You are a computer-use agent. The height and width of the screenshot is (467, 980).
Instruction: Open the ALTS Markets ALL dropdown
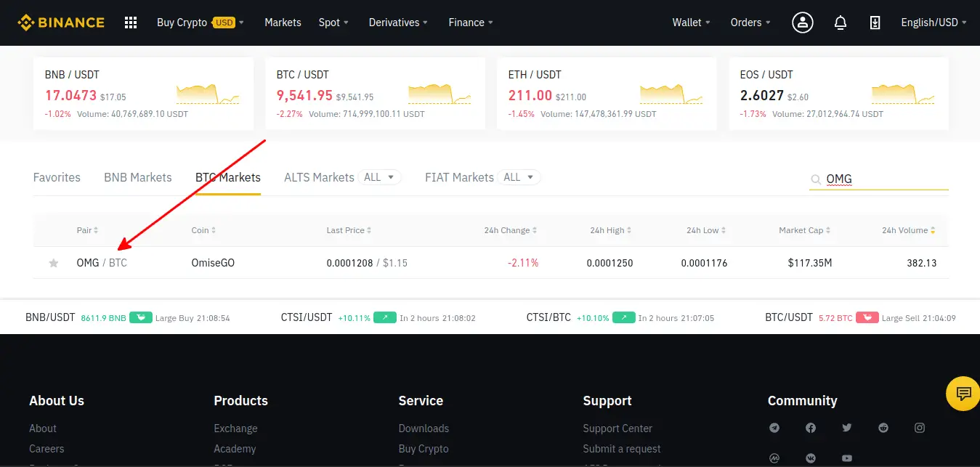pyautogui.click(x=381, y=177)
